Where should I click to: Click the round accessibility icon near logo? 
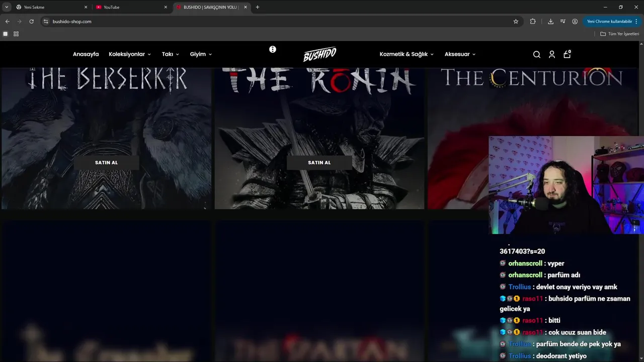[x=273, y=49]
